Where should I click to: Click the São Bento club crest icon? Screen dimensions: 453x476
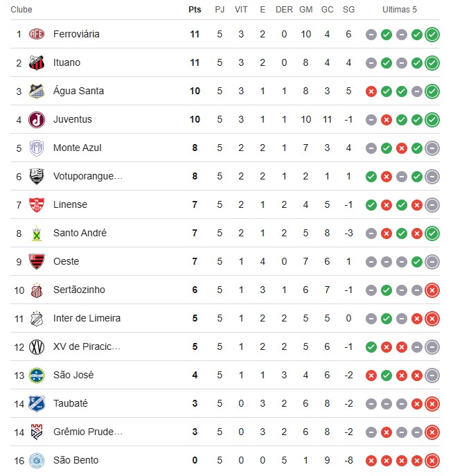tap(37, 460)
